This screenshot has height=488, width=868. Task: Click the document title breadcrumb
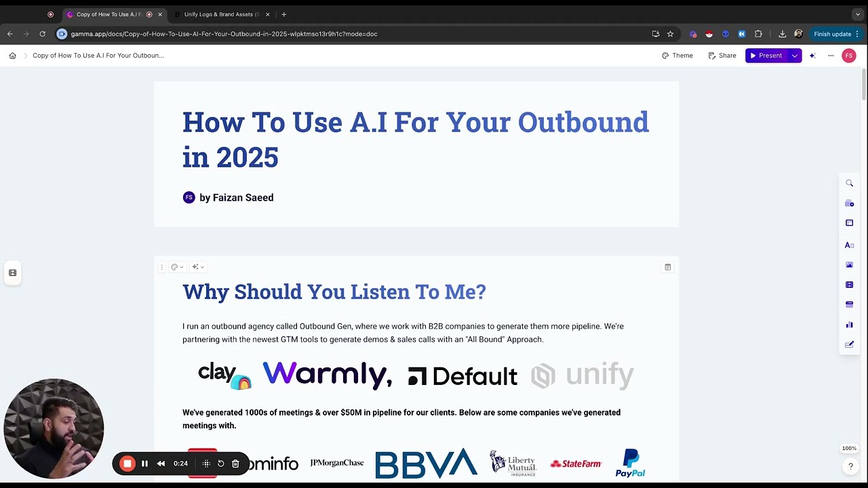coord(98,56)
